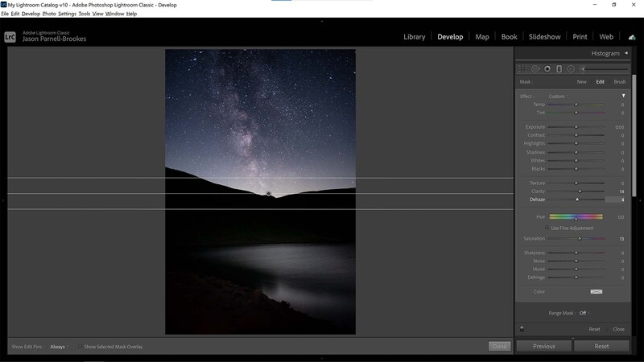Click the Done button in toolbar
The height and width of the screenshot is (362, 644).
499,346
